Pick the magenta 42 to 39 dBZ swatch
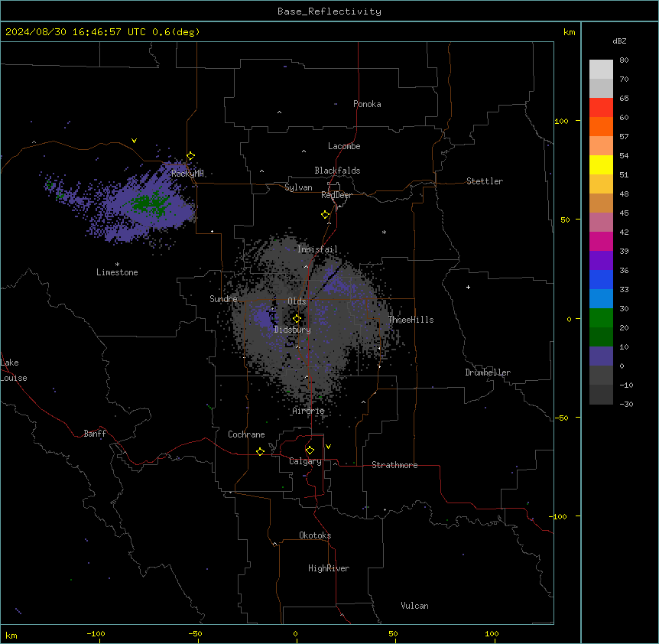Screen dimensions: 659x644 tap(601, 241)
